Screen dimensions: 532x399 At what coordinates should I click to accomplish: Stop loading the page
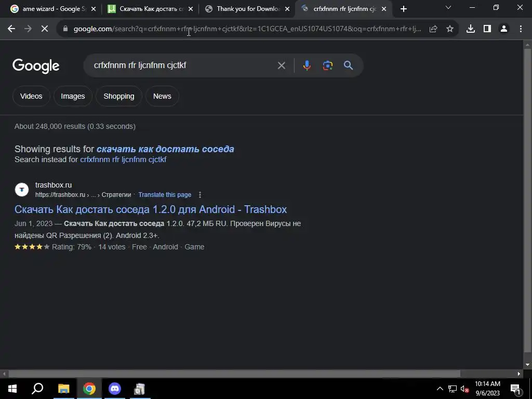[45, 29]
